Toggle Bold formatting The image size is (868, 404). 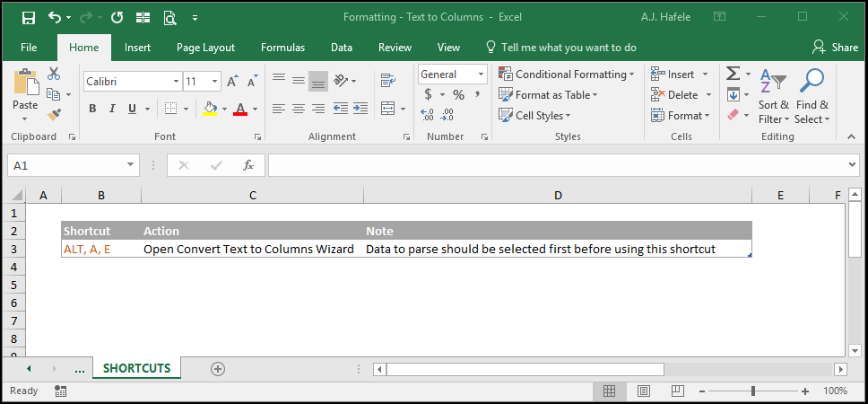click(x=92, y=109)
